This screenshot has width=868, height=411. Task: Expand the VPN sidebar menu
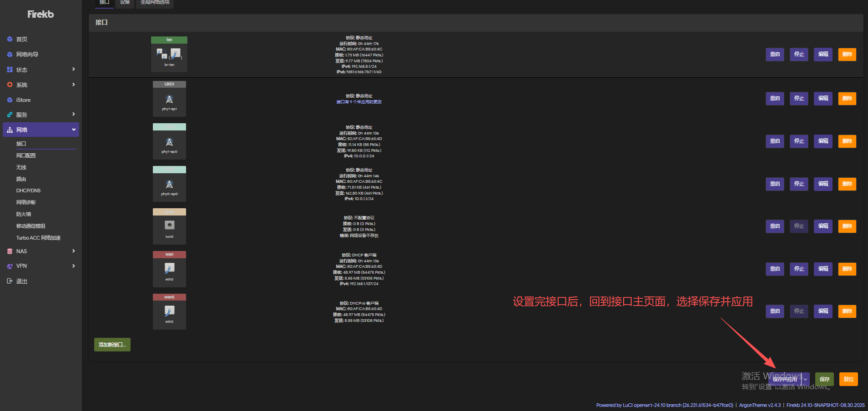pos(73,266)
